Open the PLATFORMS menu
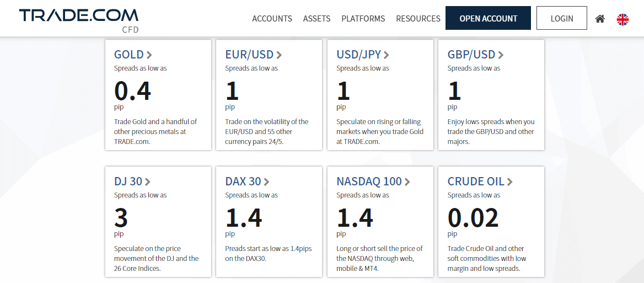Viewport: 644px width, 283px height. coord(363,19)
